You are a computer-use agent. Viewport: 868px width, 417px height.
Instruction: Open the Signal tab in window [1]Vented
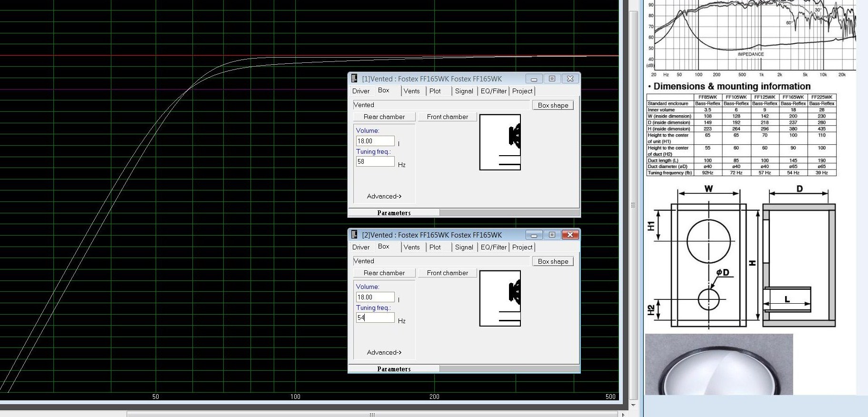point(464,91)
